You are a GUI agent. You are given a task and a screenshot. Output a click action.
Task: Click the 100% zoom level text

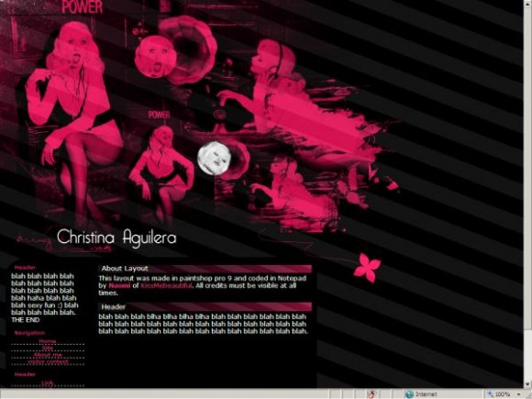click(503, 394)
